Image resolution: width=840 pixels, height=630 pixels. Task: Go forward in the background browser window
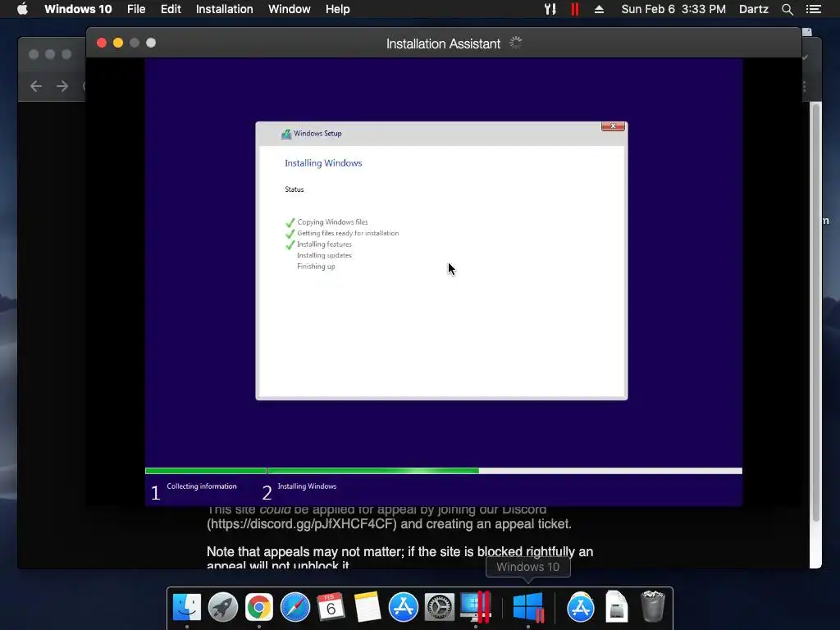[62, 86]
